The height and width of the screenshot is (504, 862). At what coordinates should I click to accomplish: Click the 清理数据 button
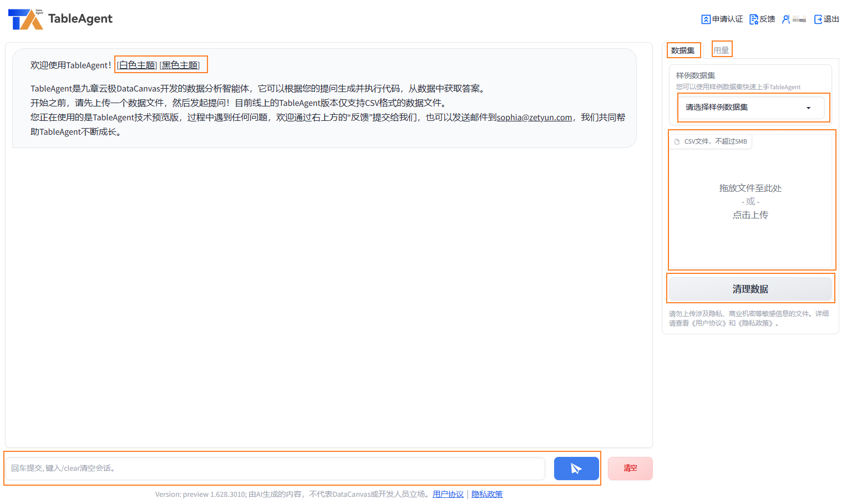[x=751, y=289]
